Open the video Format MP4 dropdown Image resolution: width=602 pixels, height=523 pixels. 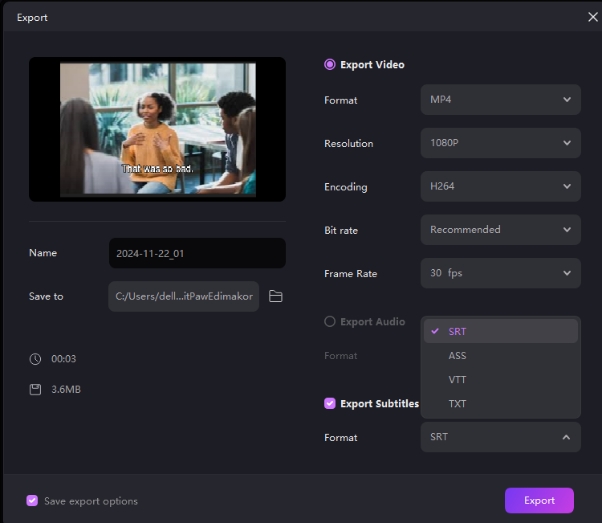[500, 100]
